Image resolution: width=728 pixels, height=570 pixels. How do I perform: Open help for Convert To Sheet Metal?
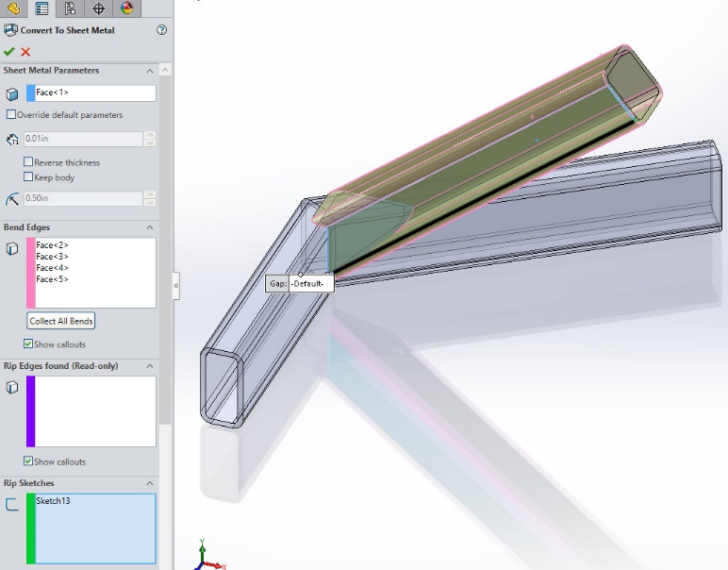point(161,30)
